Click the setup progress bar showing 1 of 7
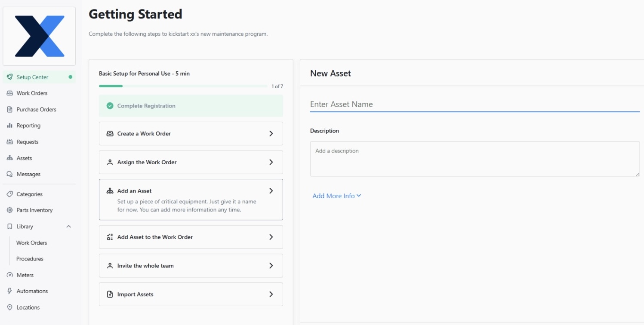Screen dimensions: 644x325 pos(182,86)
